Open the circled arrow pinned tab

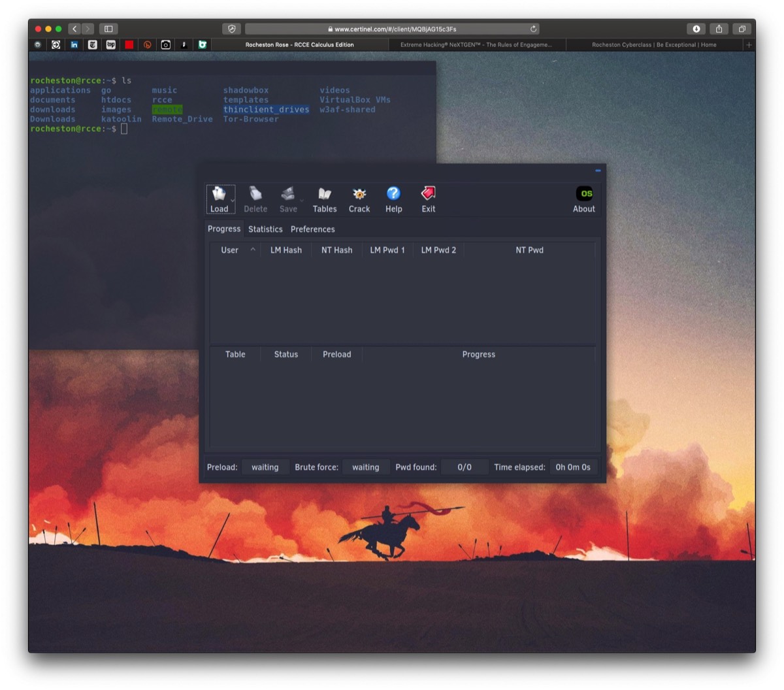(56, 44)
